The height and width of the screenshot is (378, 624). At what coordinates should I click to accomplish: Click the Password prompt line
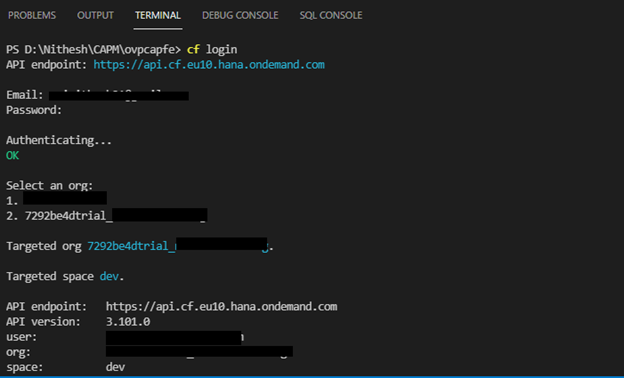coord(34,110)
